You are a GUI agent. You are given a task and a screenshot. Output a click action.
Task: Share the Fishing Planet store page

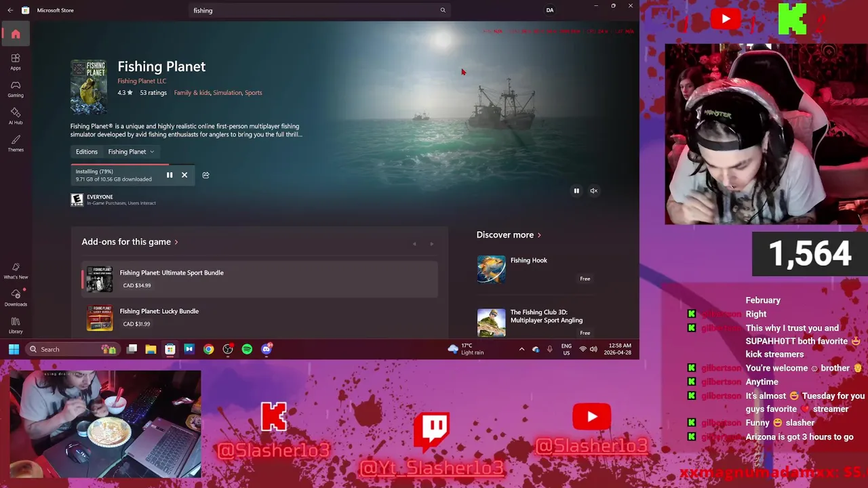tap(205, 175)
